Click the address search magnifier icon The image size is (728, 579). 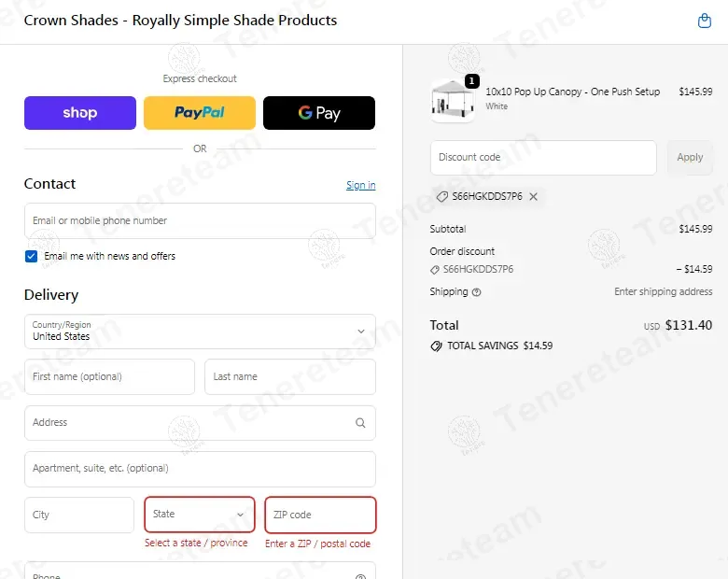click(x=360, y=423)
